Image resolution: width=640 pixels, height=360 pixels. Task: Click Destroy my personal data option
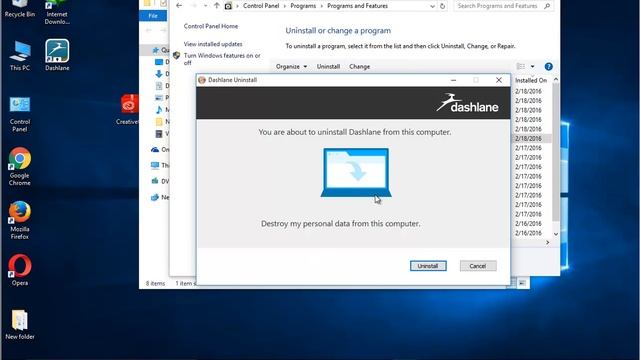(x=340, y=224)
